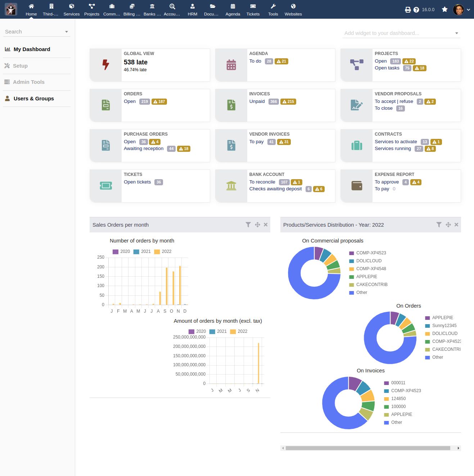Open the sidebar Search dropdown arrow

pyautogui.click(x=67, y=32)
